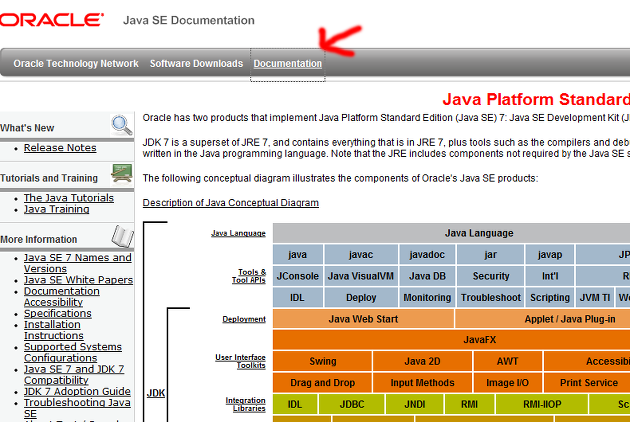Select the jar tool cell

[491, 254]
